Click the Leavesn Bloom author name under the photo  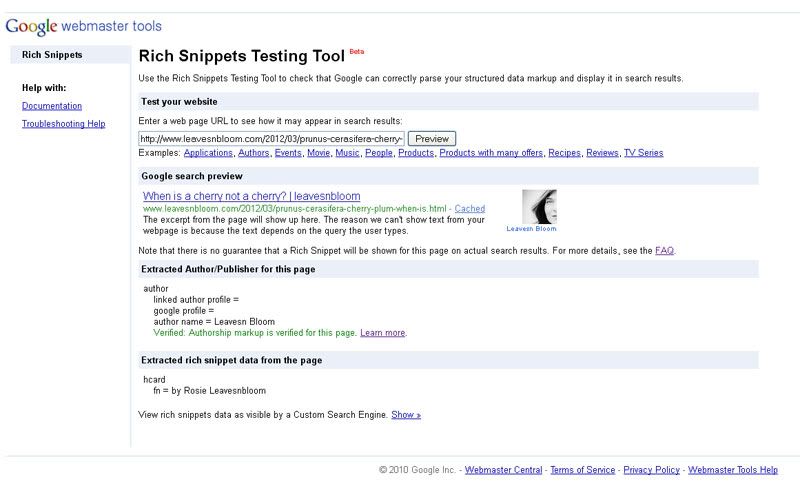tap(531, 229)
